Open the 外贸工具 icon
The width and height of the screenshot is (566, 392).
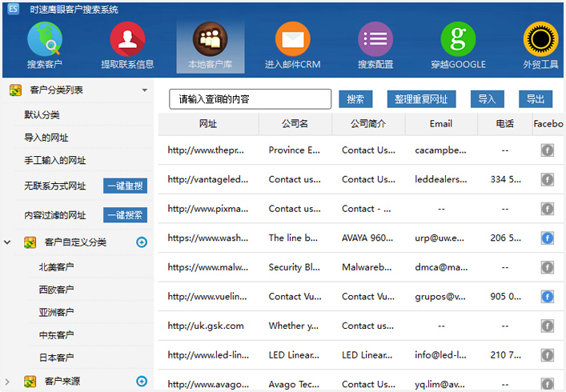click(x=540, y=38)
